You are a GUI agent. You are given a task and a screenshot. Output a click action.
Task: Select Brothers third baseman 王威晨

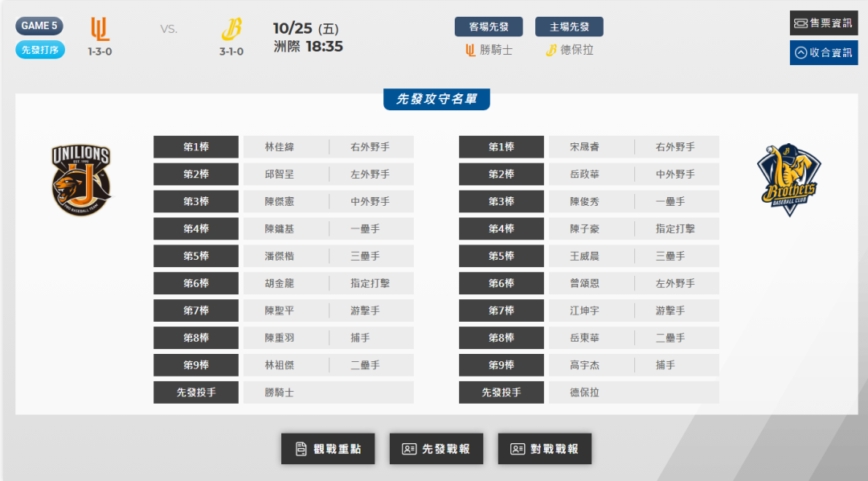[x=584, y=256]
